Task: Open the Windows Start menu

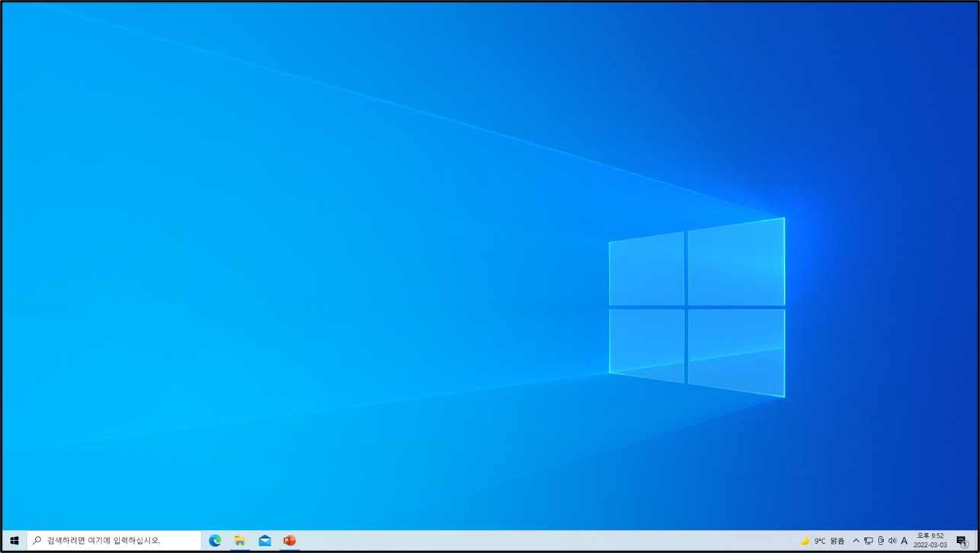Action: point(14,541)
